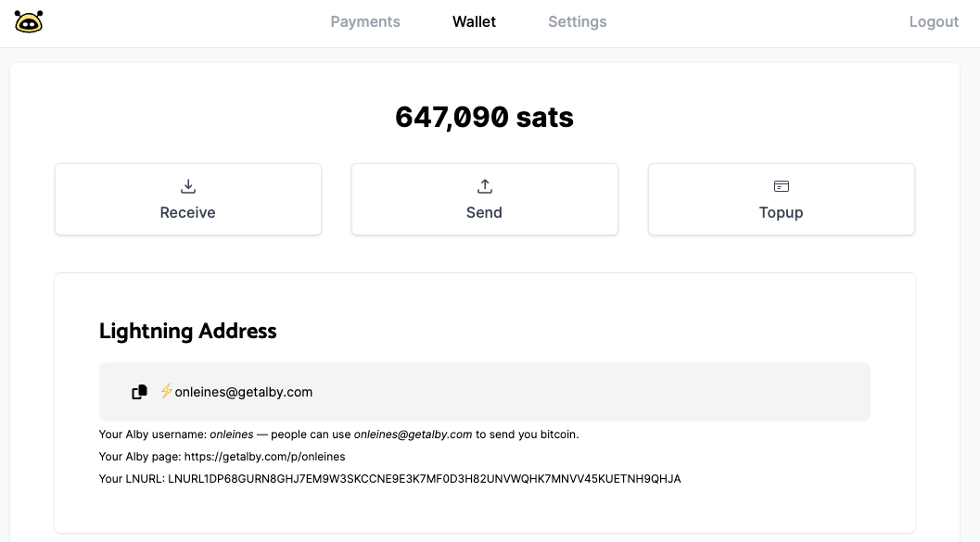The image size is (980, 542).
Task: Log out using the Logout link
Action: 934,22
